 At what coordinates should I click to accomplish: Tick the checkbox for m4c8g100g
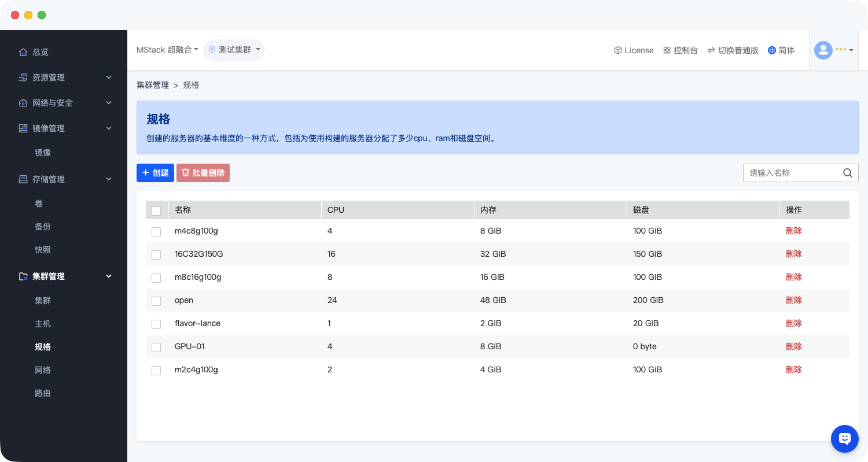click(x=156, y=231)
